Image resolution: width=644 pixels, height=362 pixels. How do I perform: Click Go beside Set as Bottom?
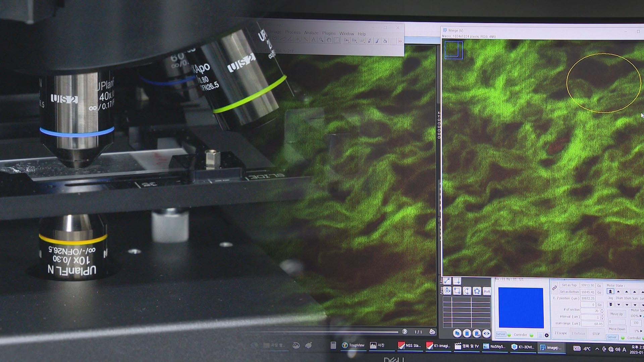click(x=599, y=292)
